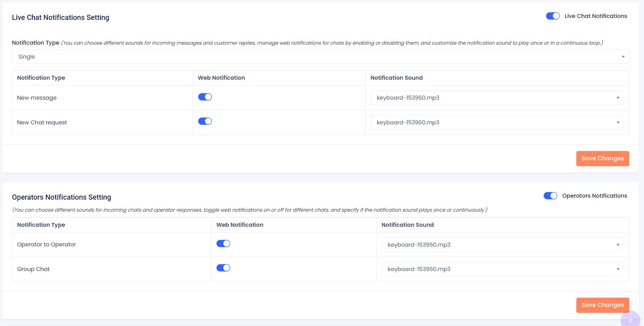Viewport: 644px width, 326px height.
Task: Click the 'Operators Notifications' toggle label
Action: pos(594,196)
